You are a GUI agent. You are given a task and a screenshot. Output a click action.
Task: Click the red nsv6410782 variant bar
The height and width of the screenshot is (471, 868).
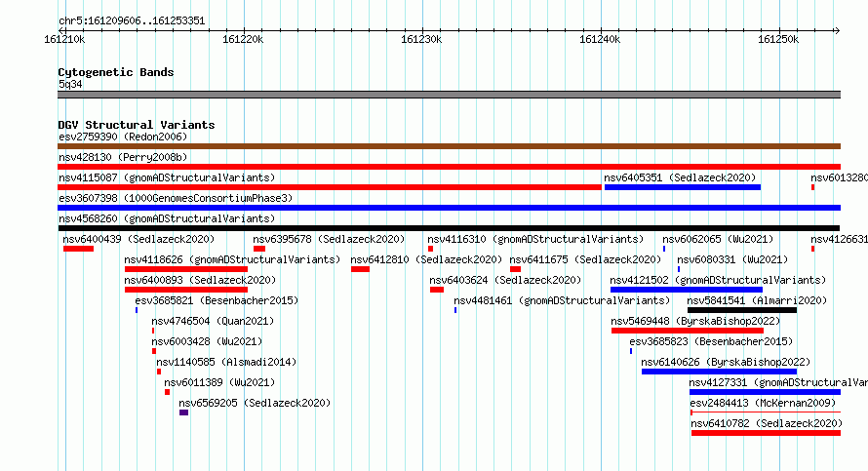tap(767, 433)
